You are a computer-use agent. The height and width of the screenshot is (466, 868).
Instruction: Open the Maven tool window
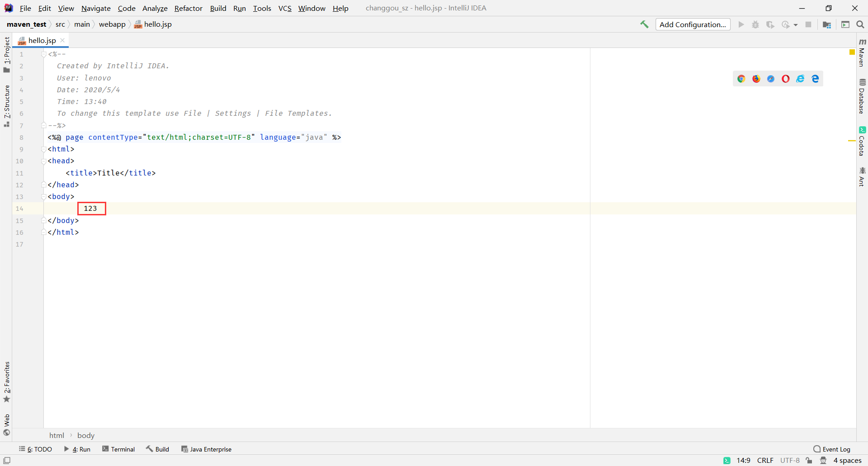coord(862,52)
